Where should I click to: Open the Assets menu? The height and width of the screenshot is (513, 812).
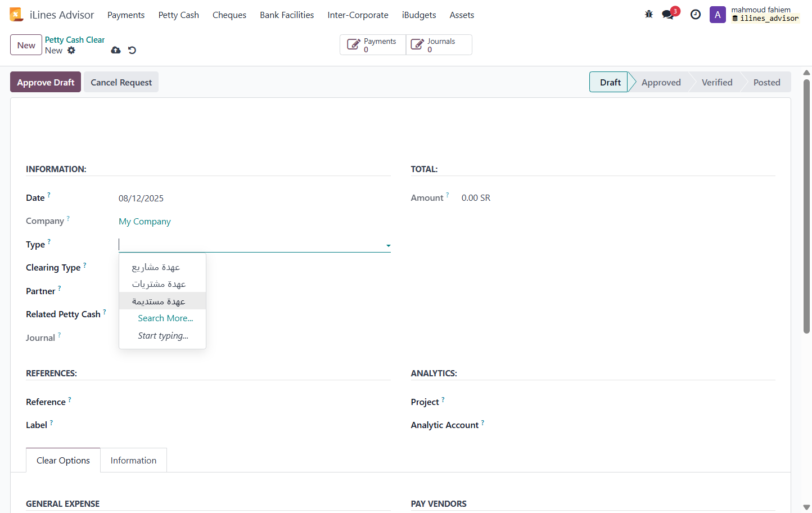[x=462, y=15]
